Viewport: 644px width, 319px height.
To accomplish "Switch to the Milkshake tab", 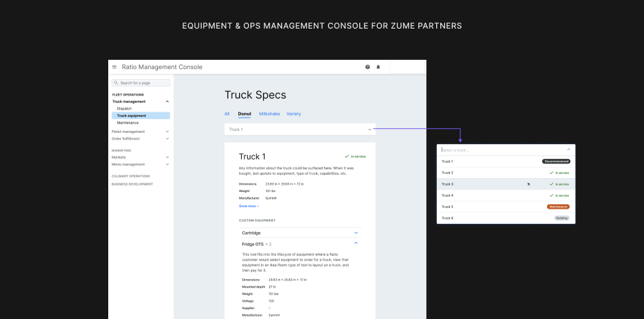I will [x=269, y=114].
